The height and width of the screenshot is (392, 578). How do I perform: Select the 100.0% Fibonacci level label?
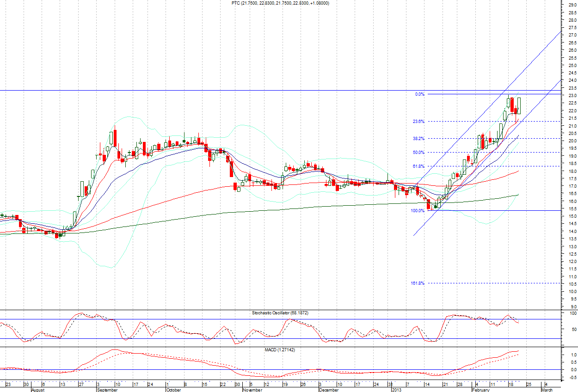[x=418, y=211]
